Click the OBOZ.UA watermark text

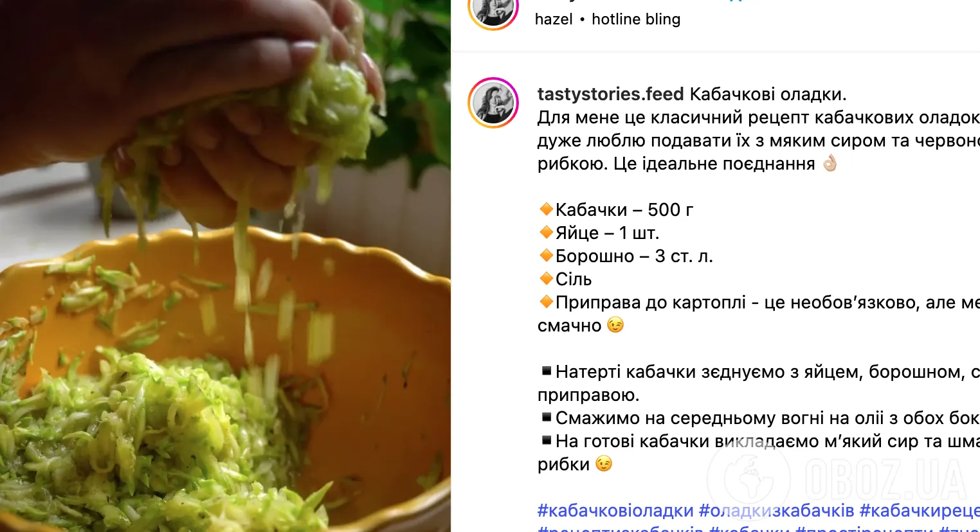[886, 480]
